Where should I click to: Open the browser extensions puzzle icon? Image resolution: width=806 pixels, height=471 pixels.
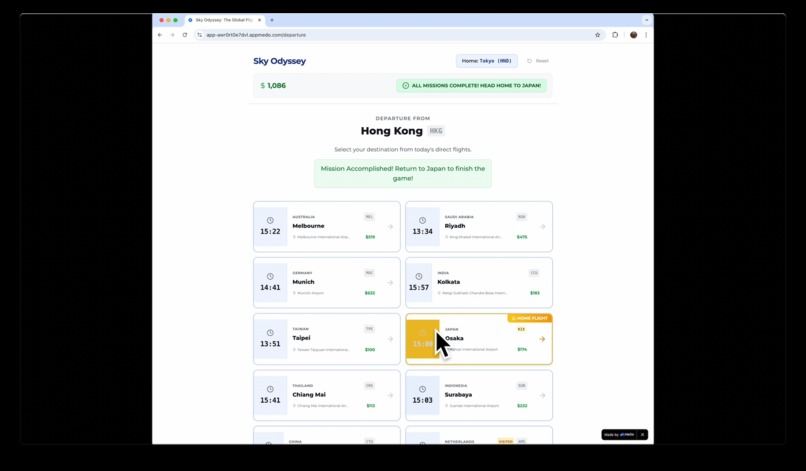[615, 35]
